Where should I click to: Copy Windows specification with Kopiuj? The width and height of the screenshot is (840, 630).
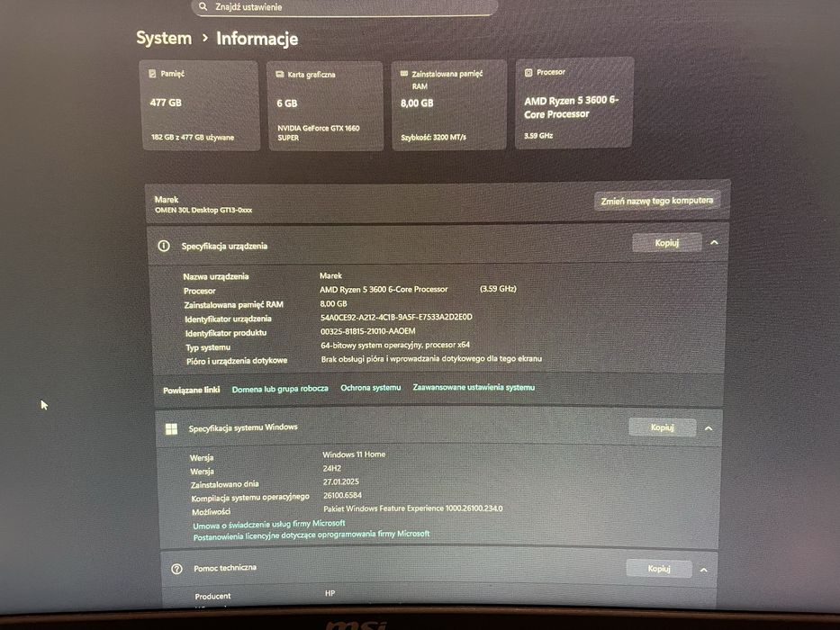pyautogui.click(x=662, y=427)
